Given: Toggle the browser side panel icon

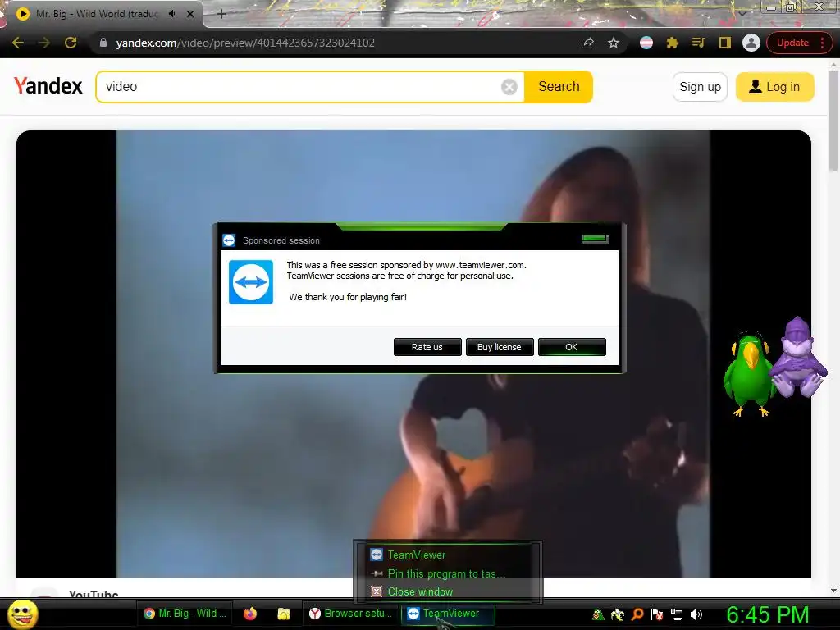Looking at the screenshot, I should click(x=724, y=43).
